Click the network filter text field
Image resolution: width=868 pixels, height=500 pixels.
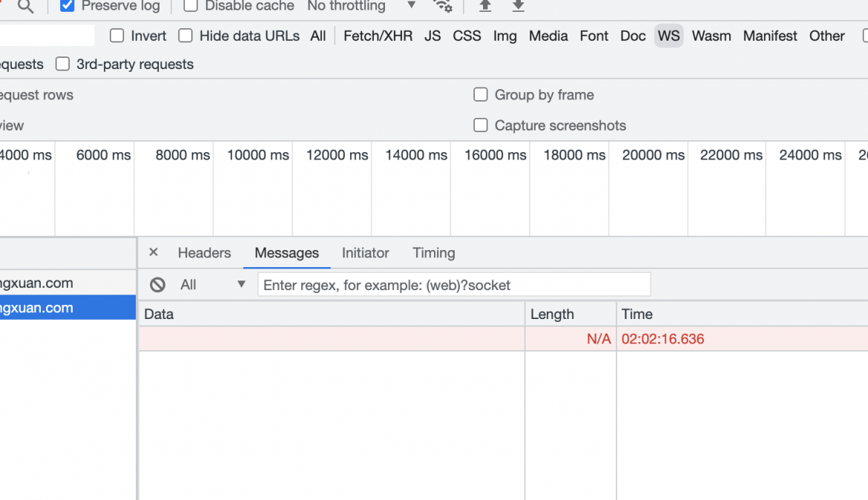[47, 36]
